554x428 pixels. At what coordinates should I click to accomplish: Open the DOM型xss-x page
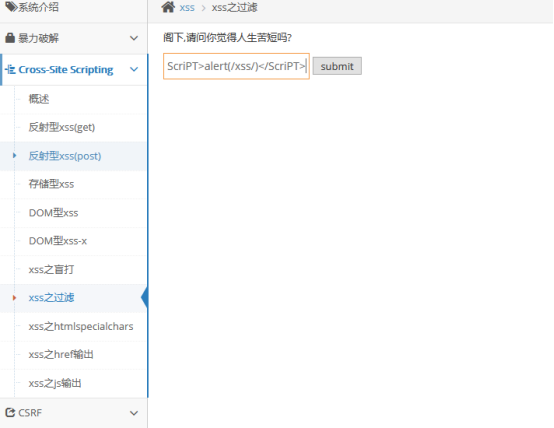pos(58,241)
